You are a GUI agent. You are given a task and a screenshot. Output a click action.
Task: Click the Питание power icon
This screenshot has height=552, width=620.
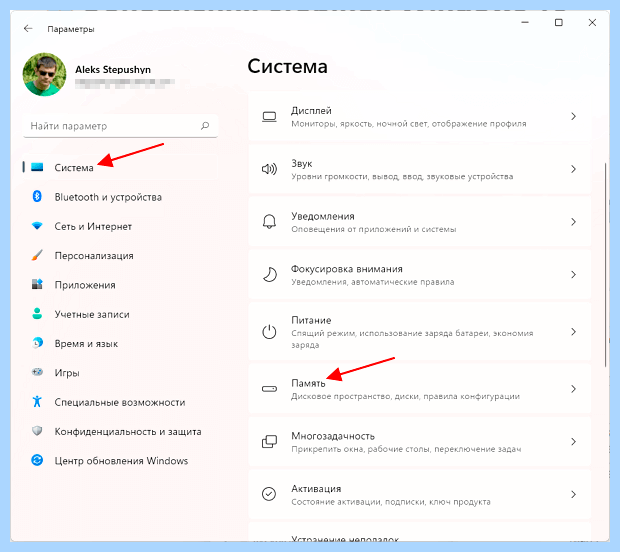point(269,332)
